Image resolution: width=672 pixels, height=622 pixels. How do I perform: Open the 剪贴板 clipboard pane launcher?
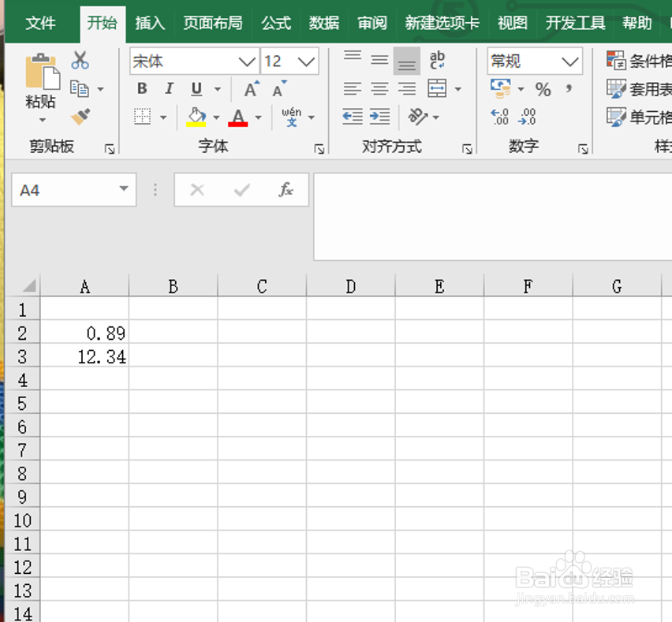[110, 149]
